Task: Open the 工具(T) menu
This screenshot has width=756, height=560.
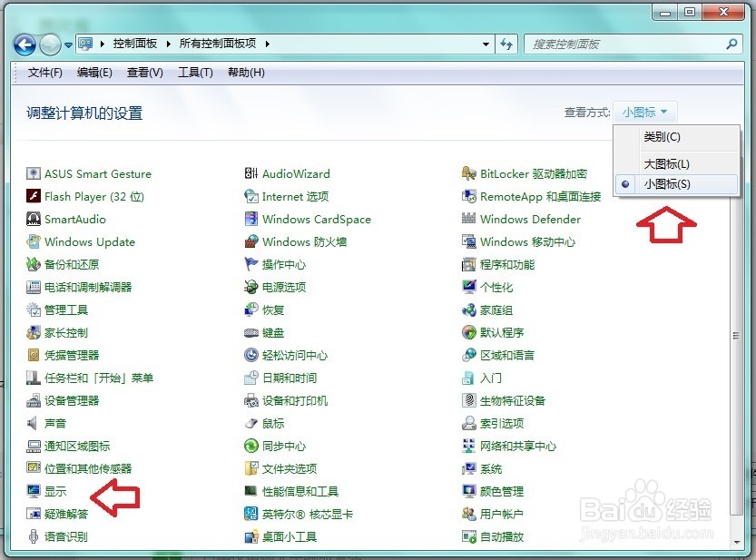Action: coord(195,73)
